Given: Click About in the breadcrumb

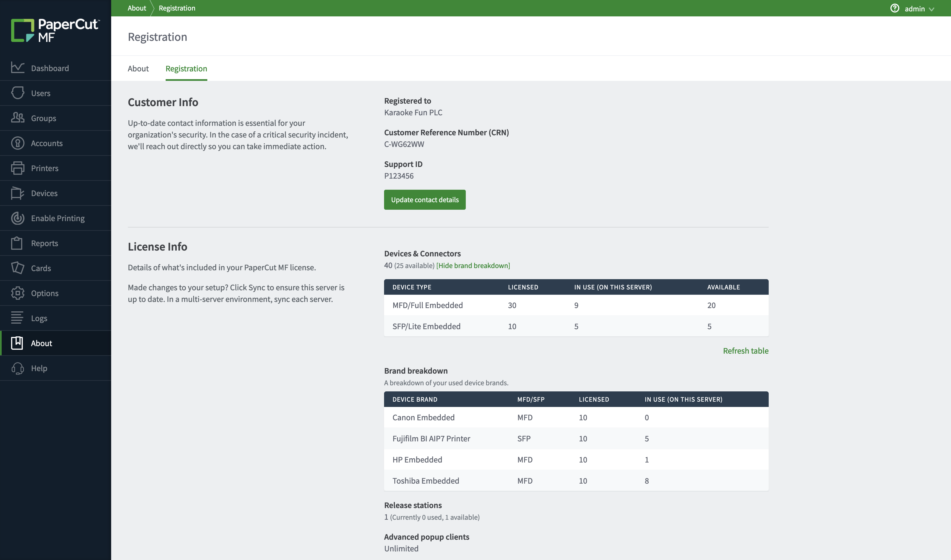Looking at the screenshot, I should coord(137,8).
